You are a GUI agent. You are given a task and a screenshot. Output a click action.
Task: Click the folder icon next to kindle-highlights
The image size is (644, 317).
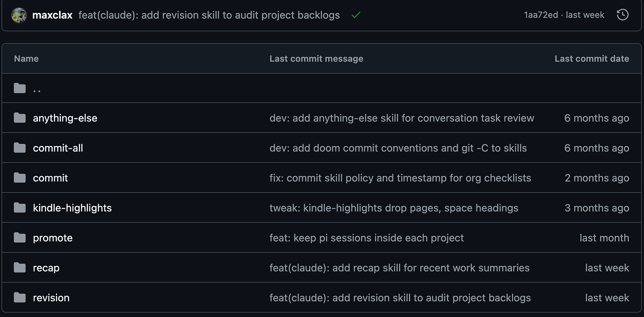20,208
